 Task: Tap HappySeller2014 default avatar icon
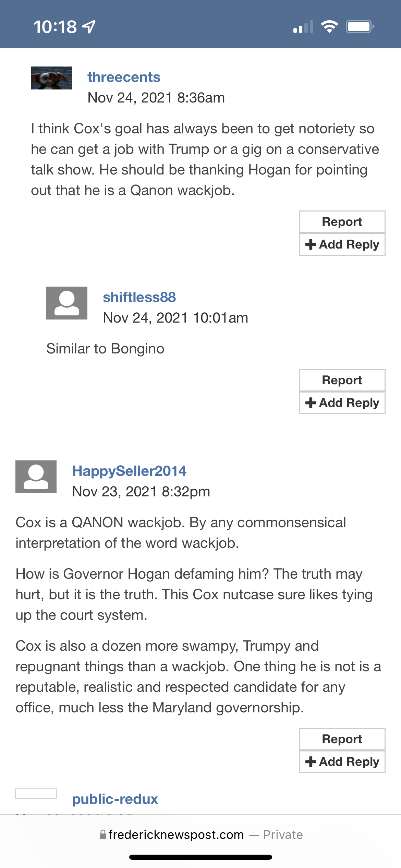click(36, 477)
